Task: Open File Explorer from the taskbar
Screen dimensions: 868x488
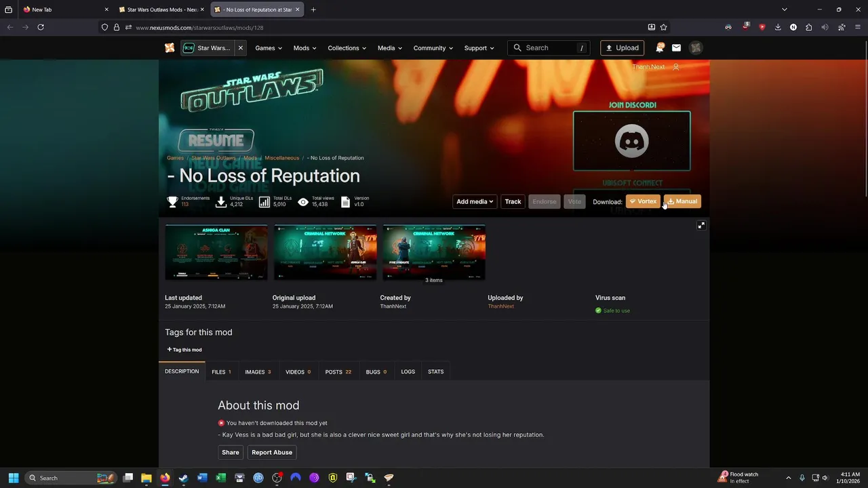Action: pyautogui.click(x=146, y=478)
